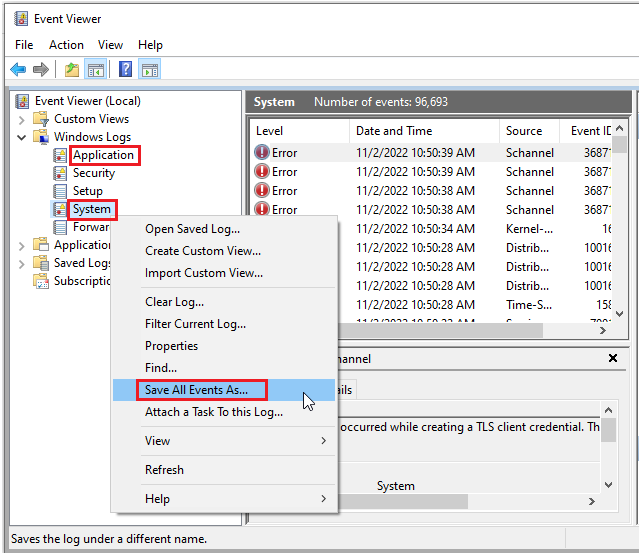Viewport: 639px width, 553px height.
Task: Click the Up one level folder icon
Action: [x=72, y=70]
